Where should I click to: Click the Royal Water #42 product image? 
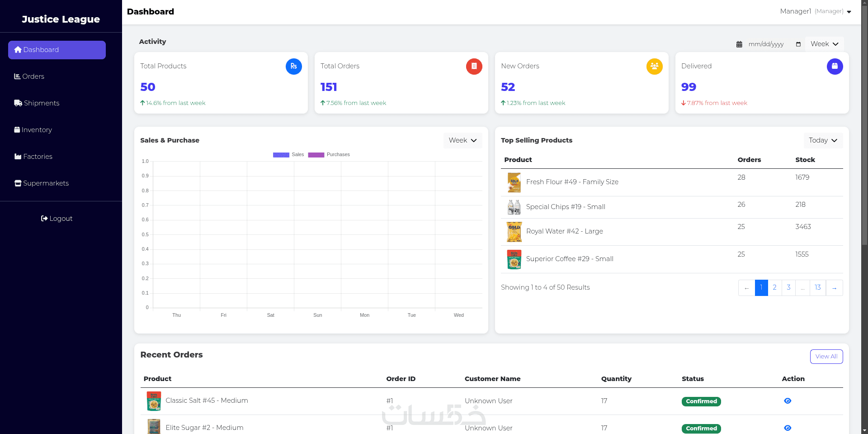(x=514, y=232)
